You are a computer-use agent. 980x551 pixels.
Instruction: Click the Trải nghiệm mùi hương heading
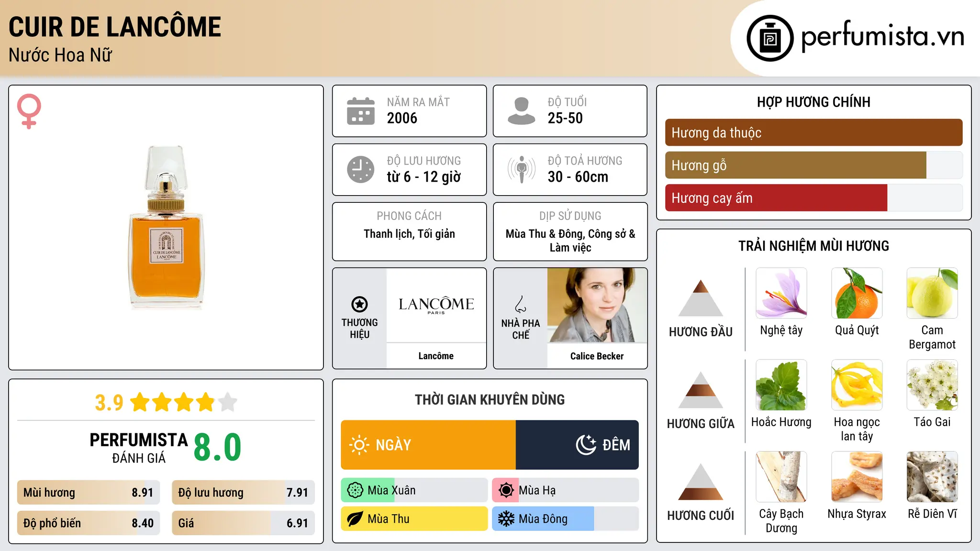click(813, 246)
